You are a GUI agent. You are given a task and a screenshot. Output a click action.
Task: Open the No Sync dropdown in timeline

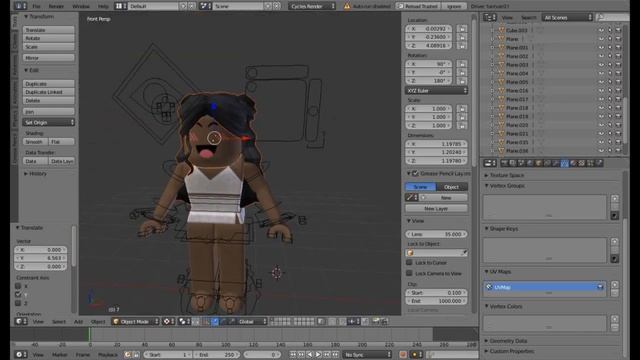pos(367,355)
